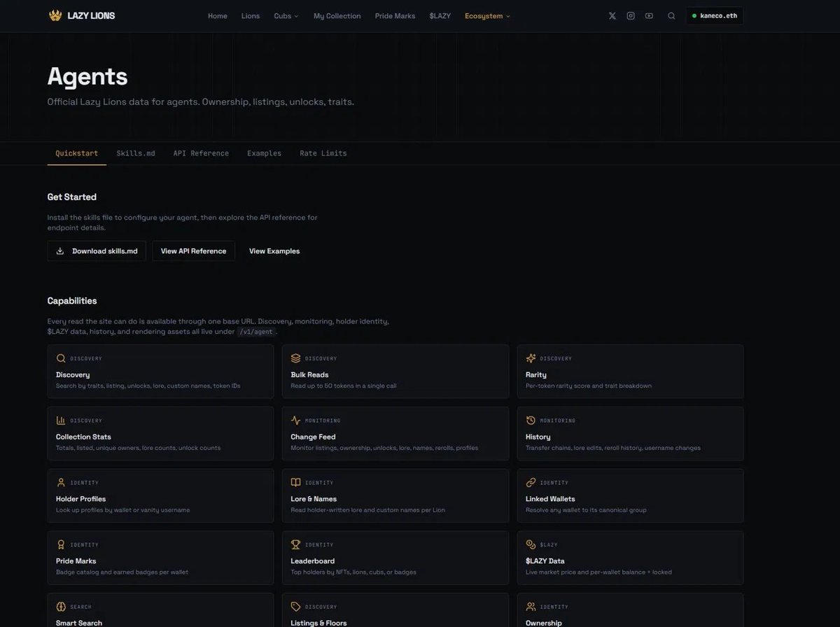This screenshot has width=840, height=627.
Task: Click the Pride Marks badge icon
Action: coord(61,544)
